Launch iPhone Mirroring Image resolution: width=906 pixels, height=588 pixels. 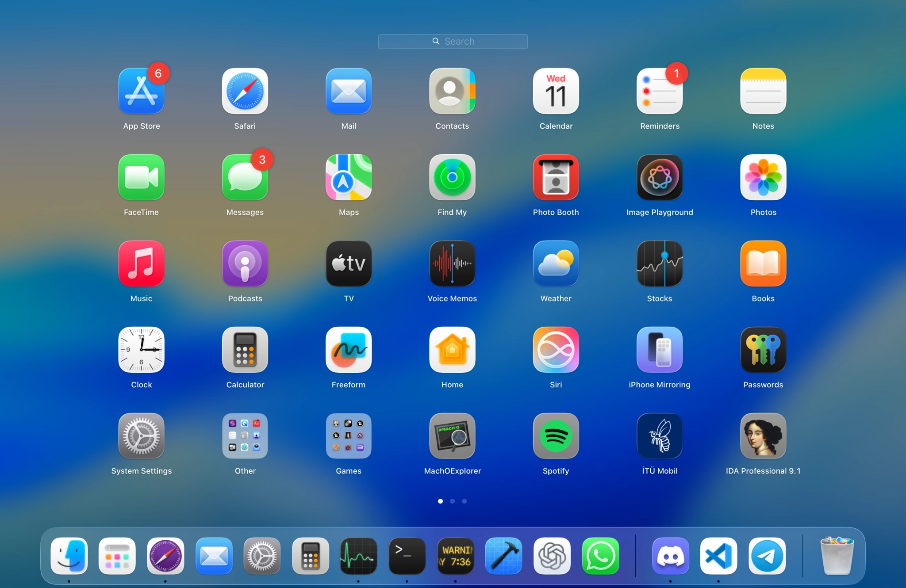[660, 350]
